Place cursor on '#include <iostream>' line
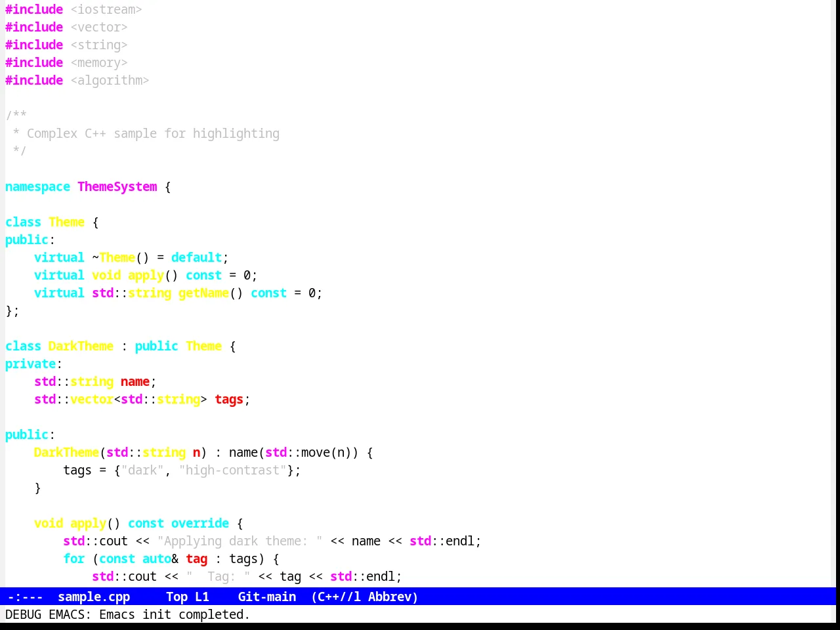840x630 pixels. (73, 9)
